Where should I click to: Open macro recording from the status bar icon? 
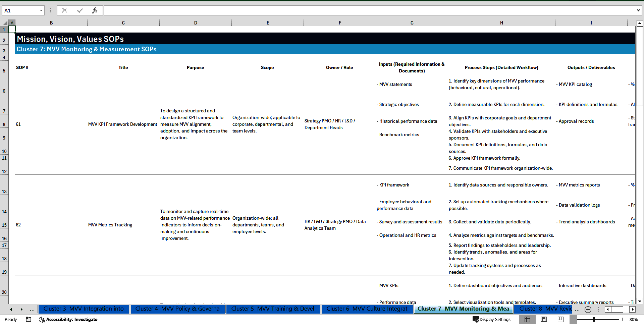point(29,319)
